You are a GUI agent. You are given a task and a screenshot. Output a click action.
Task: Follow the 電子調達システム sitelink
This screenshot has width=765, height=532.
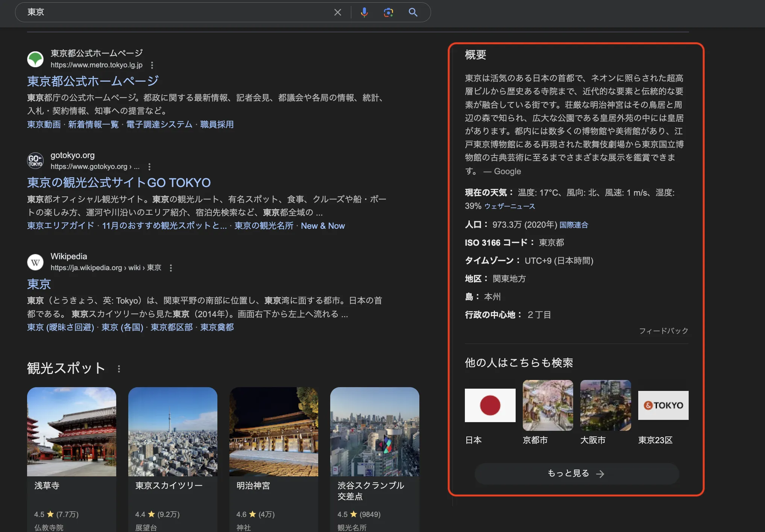pyautogui.click(x=159, y=125)
